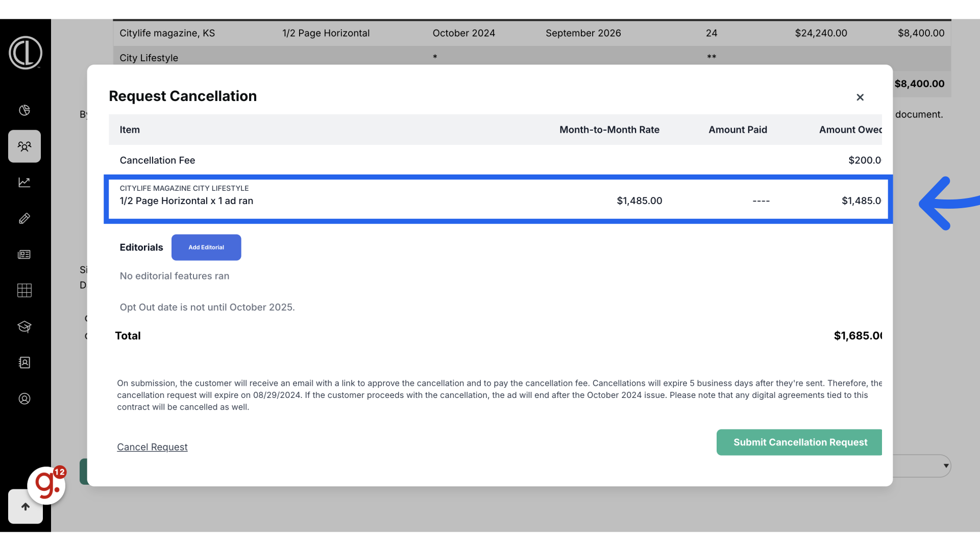Click the $1,485.00 month-to-month rate value
This screenshot has width=980, height=551.
(x=640, y=201)
